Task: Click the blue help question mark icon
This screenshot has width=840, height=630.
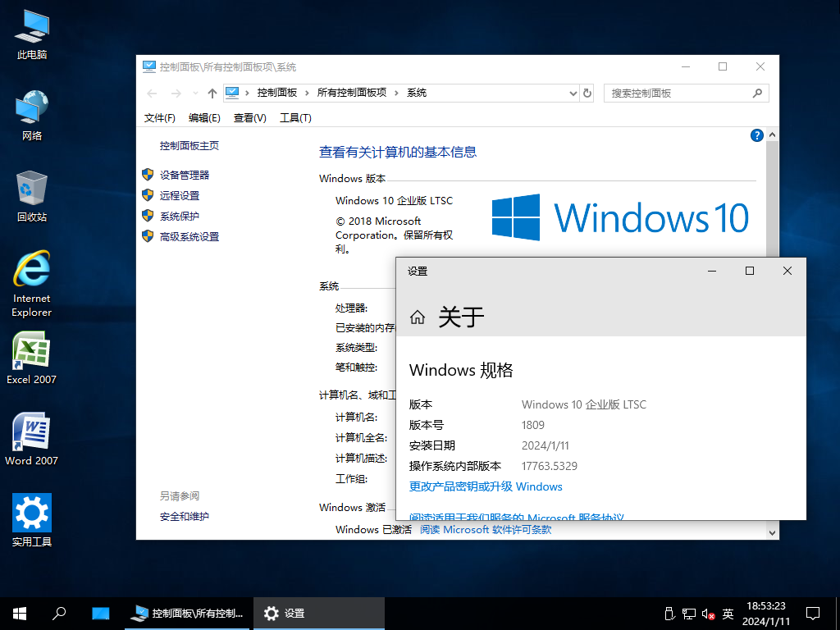Action: (756, 135)
